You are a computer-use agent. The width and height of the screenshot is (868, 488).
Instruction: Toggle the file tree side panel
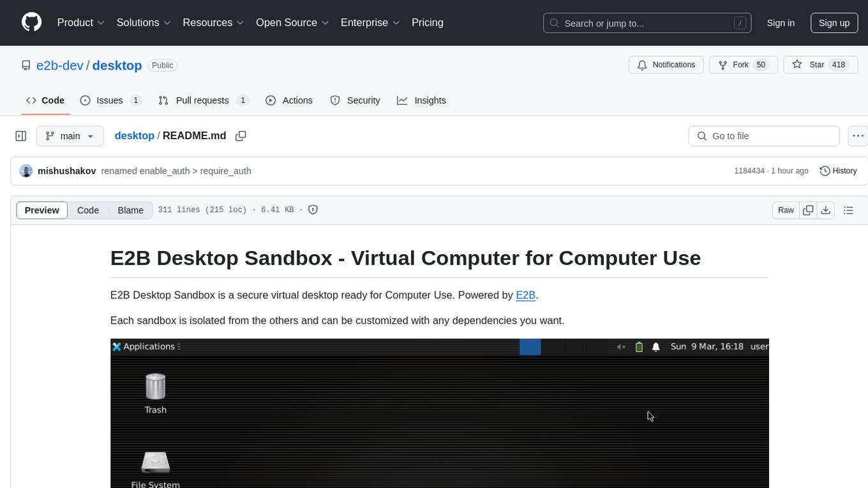coord(21,136)
